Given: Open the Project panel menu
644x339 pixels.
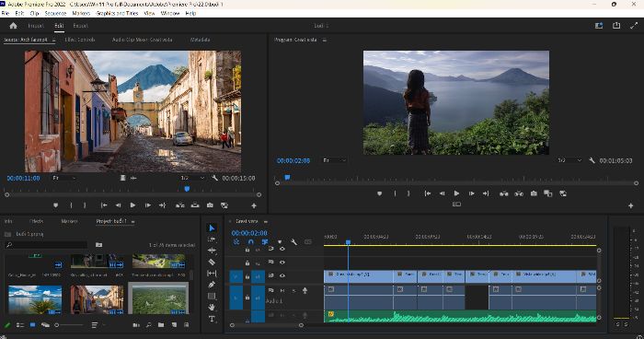Looking at the screenshot, I should pos(132,221).
